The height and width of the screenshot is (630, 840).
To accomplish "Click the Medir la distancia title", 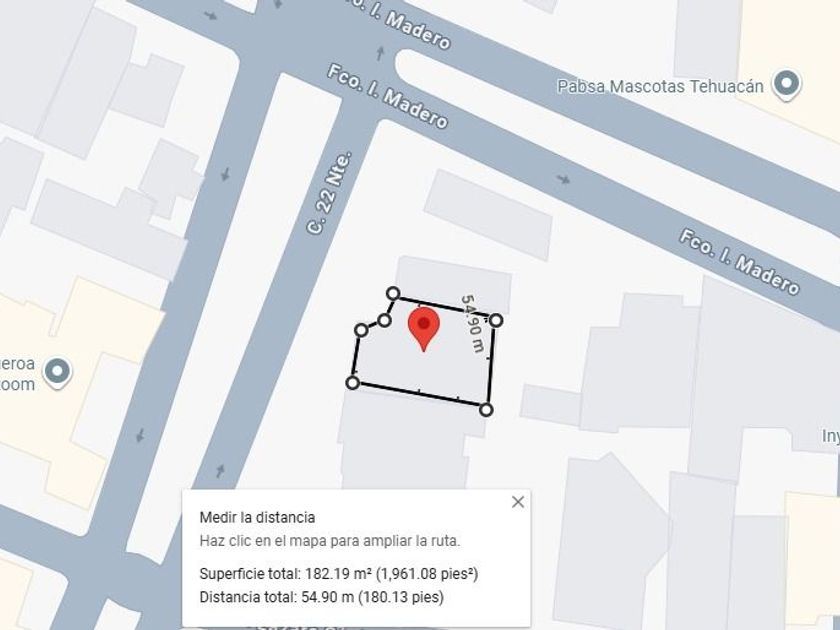I will (x=257, y=518).
